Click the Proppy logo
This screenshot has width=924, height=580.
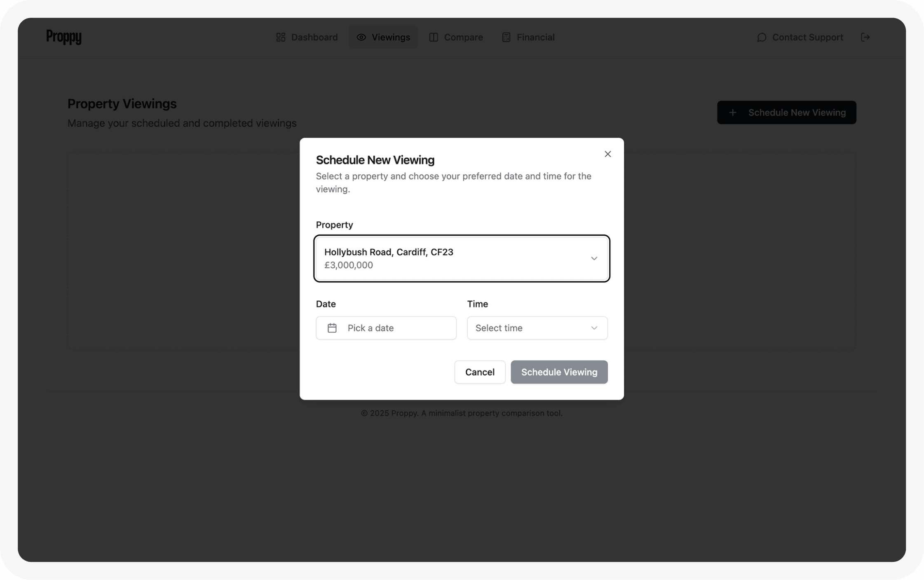click(x=64, y=37)
